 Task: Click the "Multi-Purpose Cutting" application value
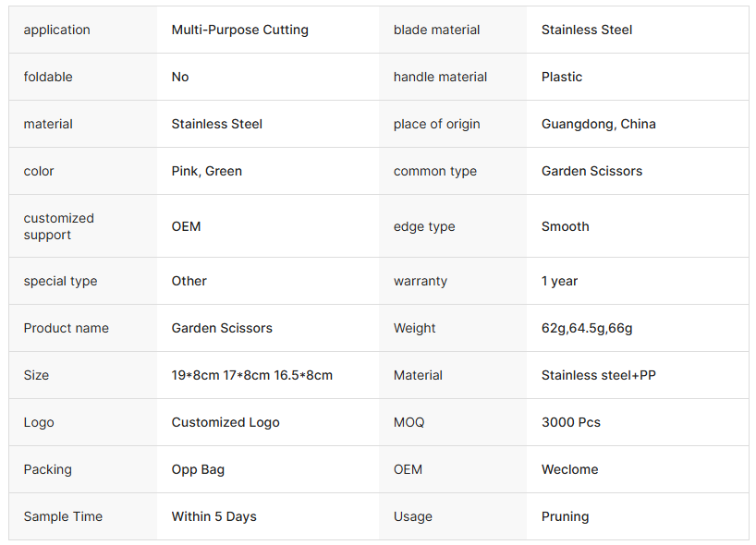[239, 30]
